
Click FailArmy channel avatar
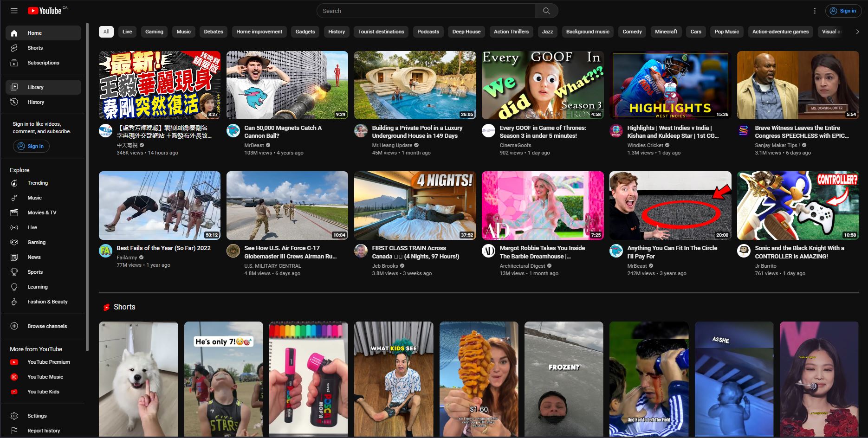pyautogui.click(x=106, y=251)
